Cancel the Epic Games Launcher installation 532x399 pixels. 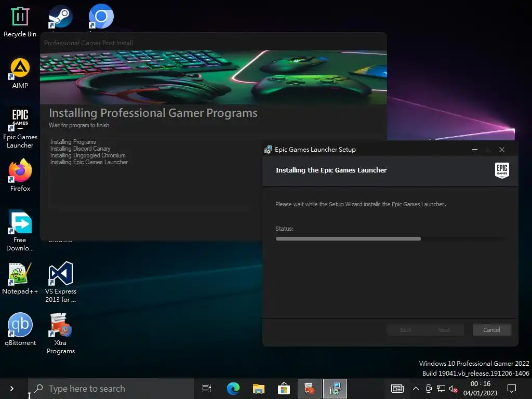pos(491,330)
